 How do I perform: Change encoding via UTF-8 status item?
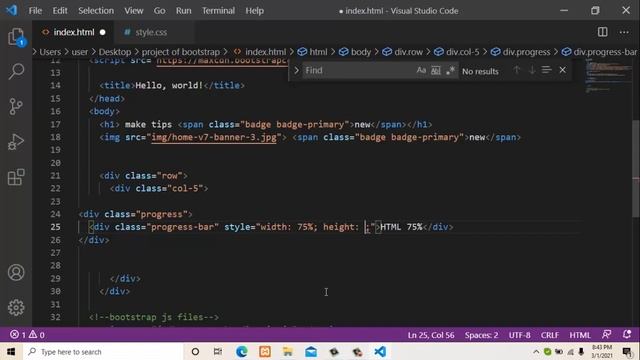tap(519, 335)
